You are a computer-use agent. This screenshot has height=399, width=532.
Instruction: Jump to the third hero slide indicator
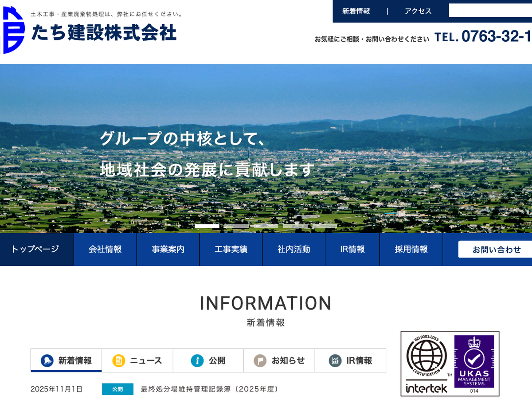(266, 226)
